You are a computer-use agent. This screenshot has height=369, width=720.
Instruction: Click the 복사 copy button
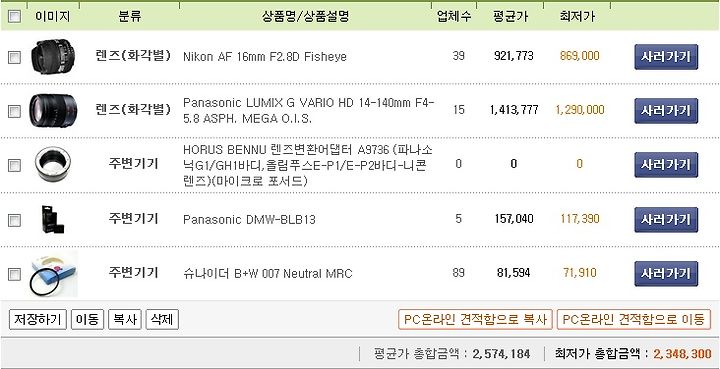point(124,319)
